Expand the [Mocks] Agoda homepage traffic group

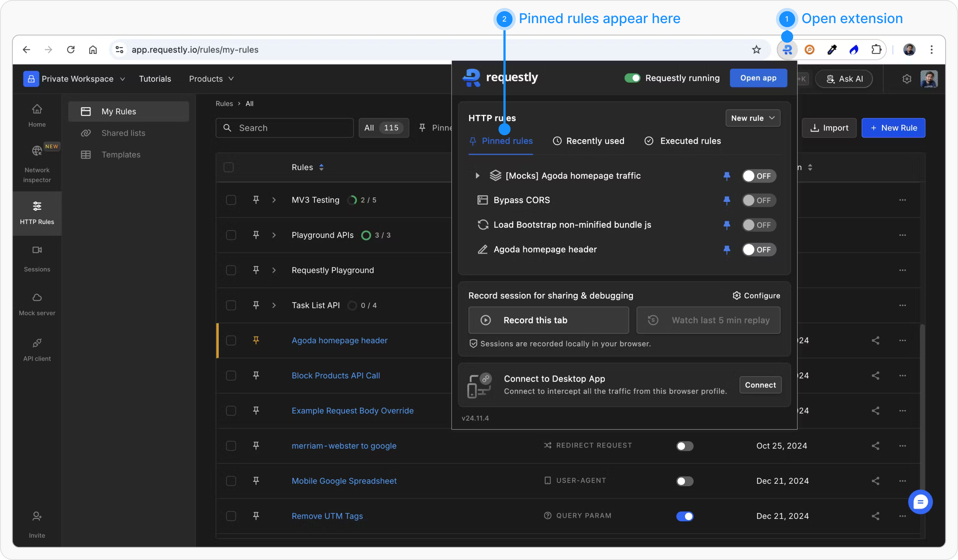tap(477, 175)
